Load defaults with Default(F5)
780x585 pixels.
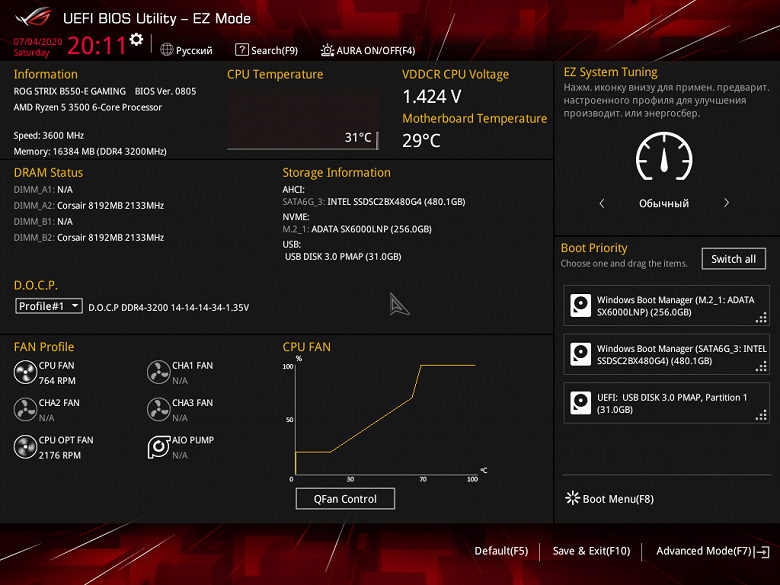pos(501,551)
